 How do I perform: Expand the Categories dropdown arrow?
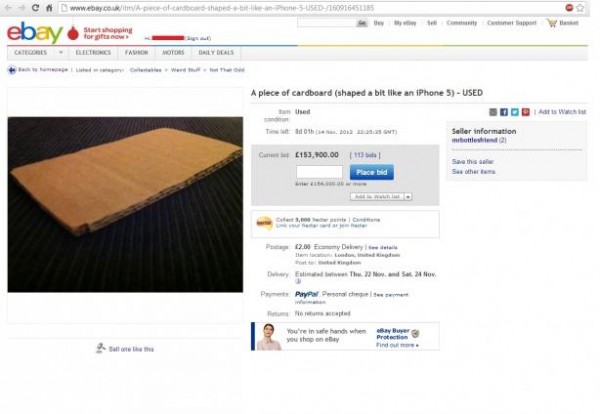click(x=61, y=52)
